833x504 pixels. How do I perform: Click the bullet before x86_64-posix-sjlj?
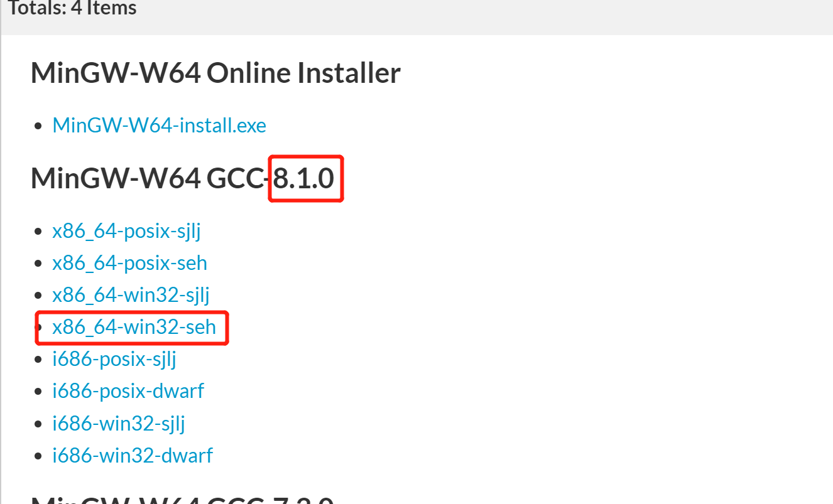39,232
